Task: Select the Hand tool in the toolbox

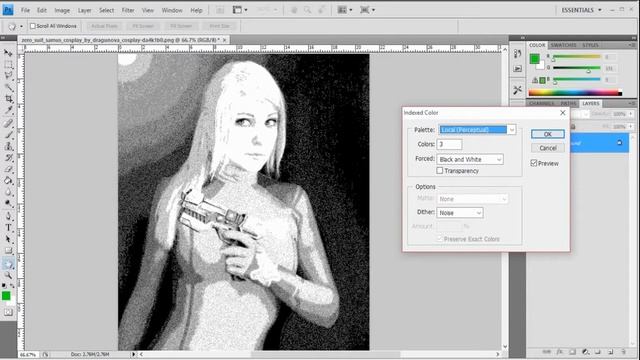Action: pos(8,264)
